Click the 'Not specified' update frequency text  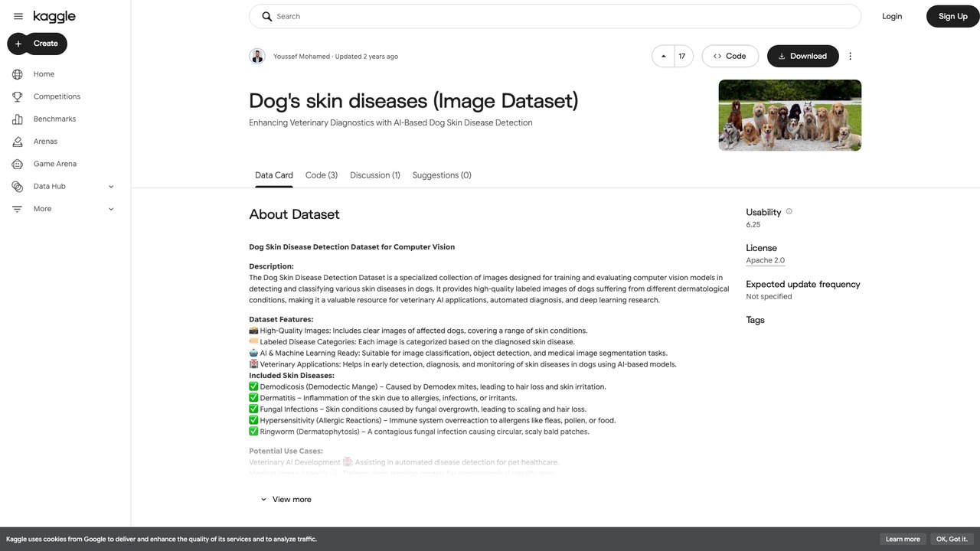tap(769, 297)
